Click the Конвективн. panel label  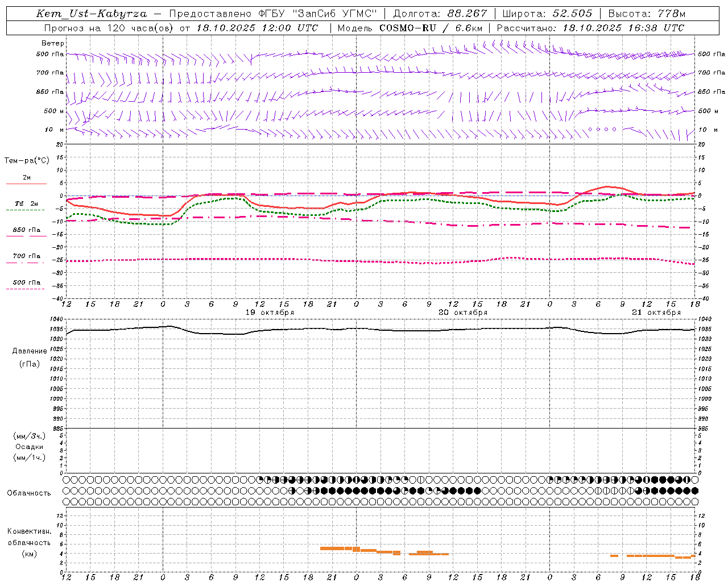tap(30, 531)
